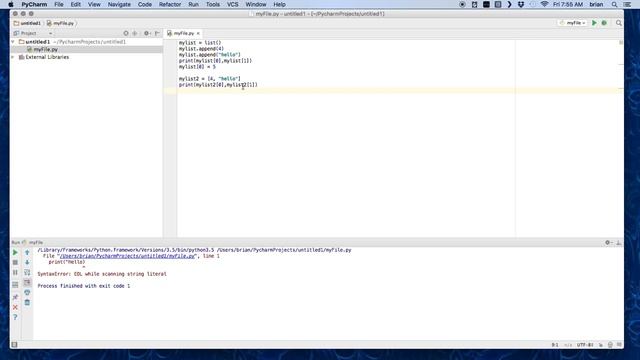Screen dimensions: 640x360
Task: Select myFile.py in project tree
Action: click(x=45, y=49)
